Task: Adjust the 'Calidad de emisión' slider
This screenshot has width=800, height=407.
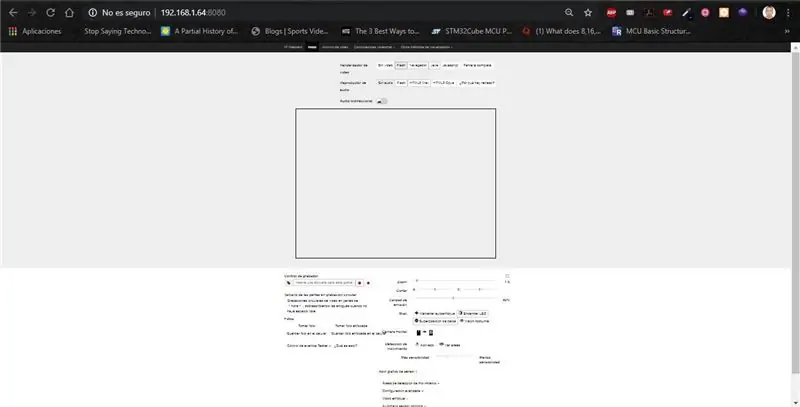Action: (457, 298)
